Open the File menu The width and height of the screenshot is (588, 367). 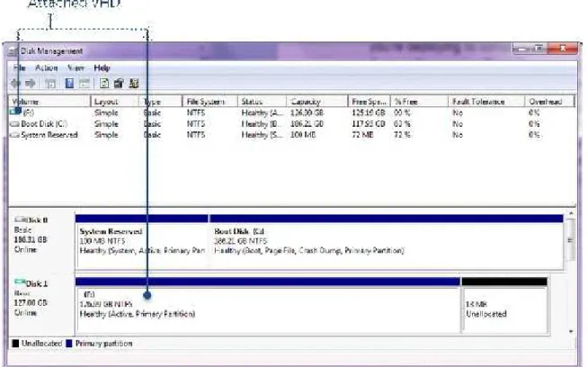(19, 68)
